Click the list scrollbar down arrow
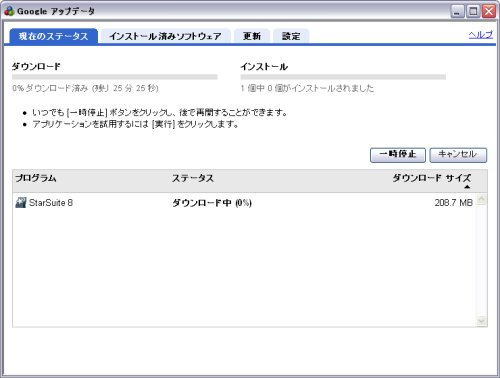 click(x=481, y=321)
